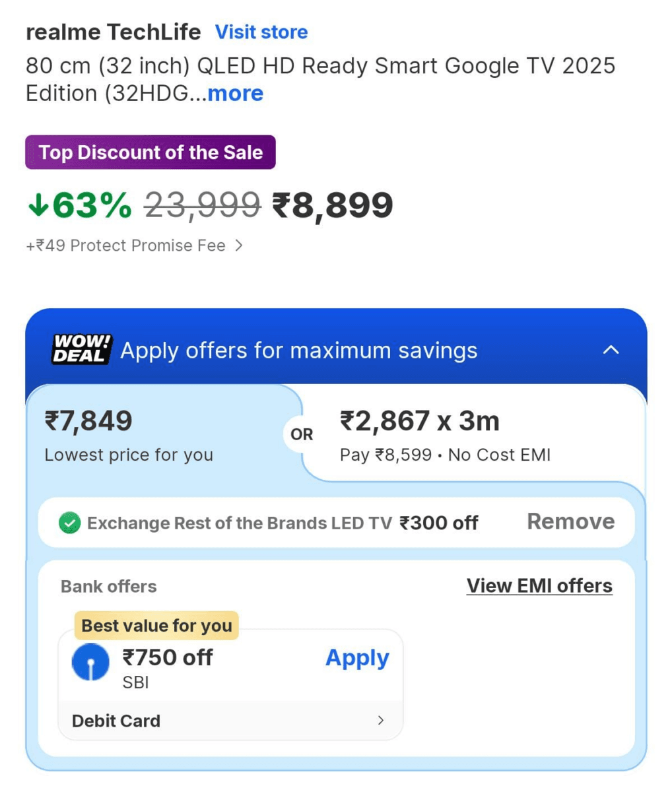Click the Top Discount of the Sale badge

tap(151, 152)
